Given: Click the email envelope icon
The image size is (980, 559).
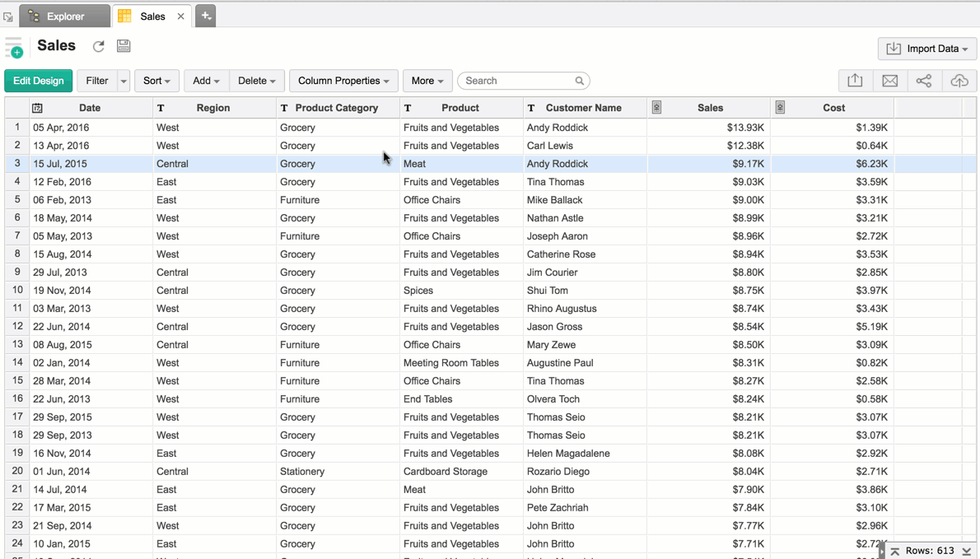Looking at the screenshot, I should pos(889,81).
